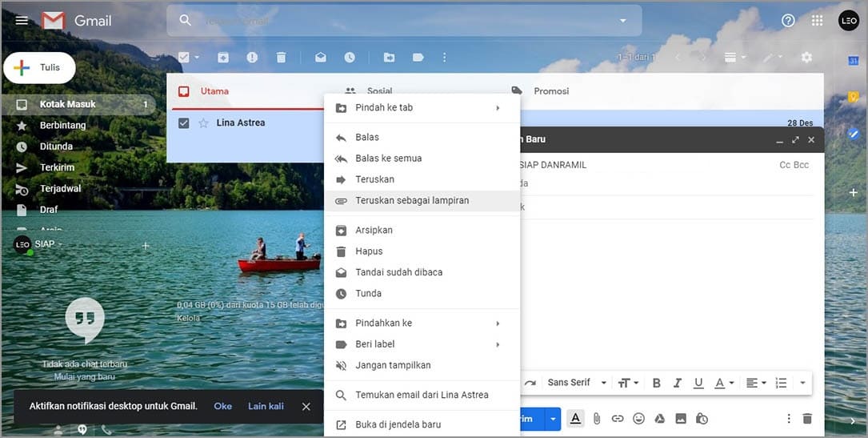Click the insert link icon

point(618,418)
